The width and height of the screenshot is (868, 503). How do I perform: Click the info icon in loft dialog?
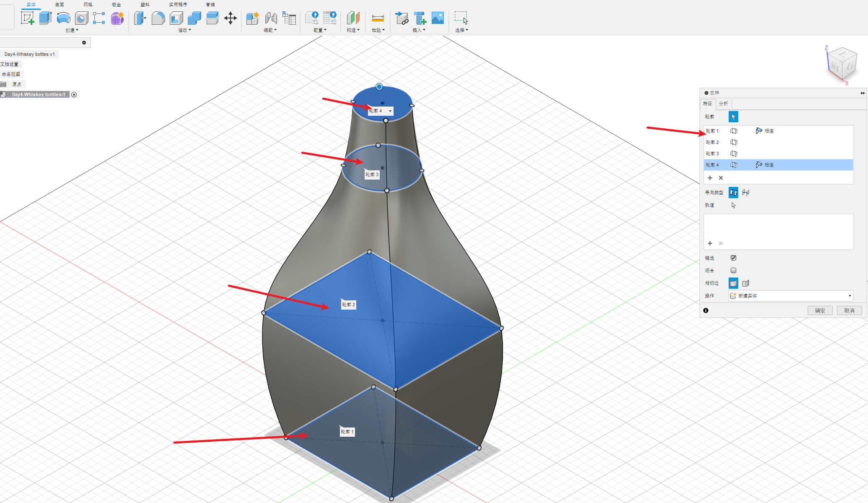pyautogui.click(x=706, y=310)
